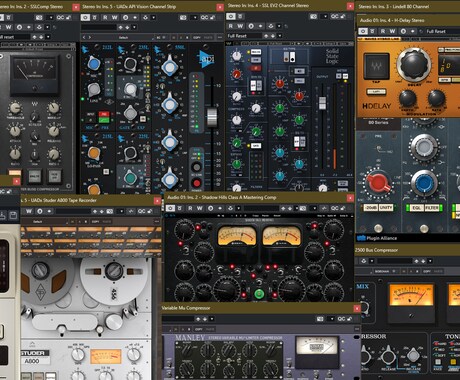Click QC button in SSL EV2 window

click(335, 16)
